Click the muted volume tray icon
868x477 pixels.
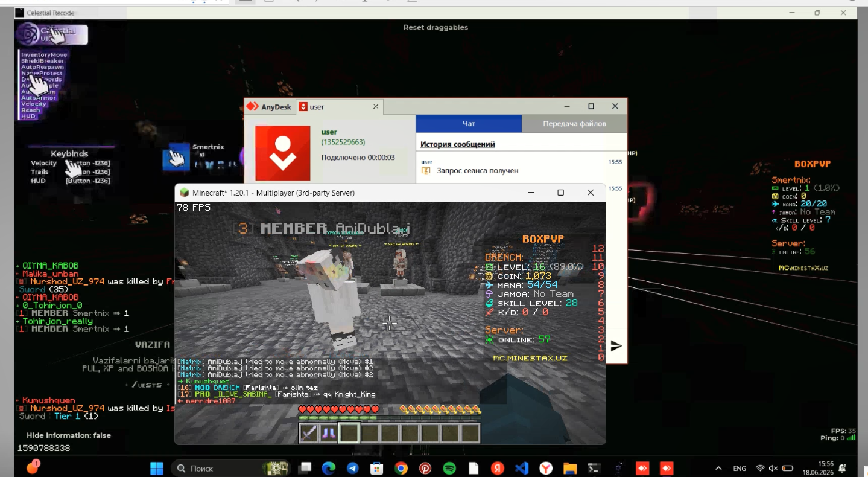pyautogui.click(x=773, y=468)
